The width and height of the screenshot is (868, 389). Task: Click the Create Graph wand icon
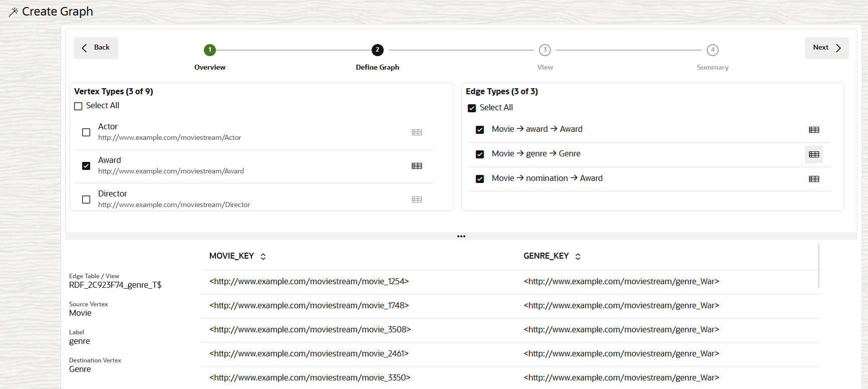tap(14, 12)
